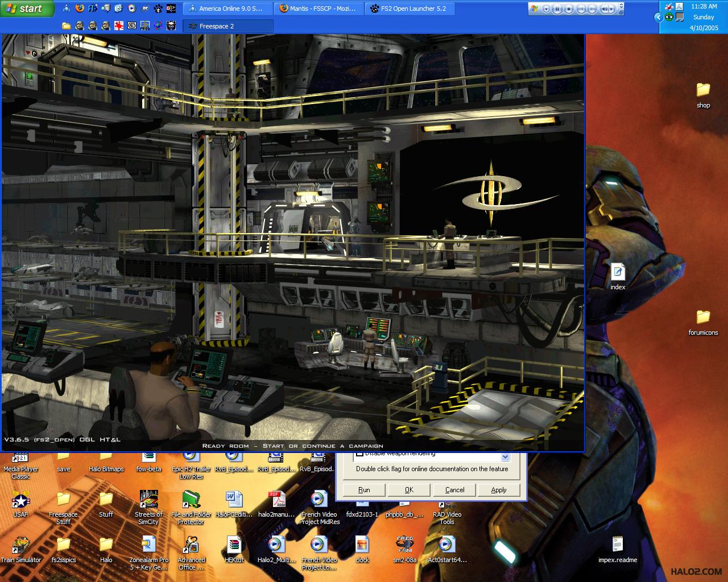Pause playback in the media player toolbar
The image size is (728, 582).
click(x=557, y=9)
